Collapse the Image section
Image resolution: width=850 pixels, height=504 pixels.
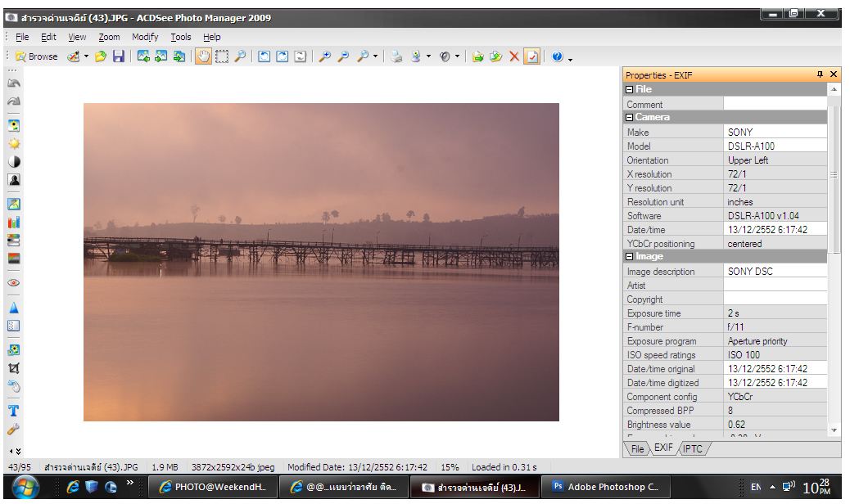pos(630,257)
